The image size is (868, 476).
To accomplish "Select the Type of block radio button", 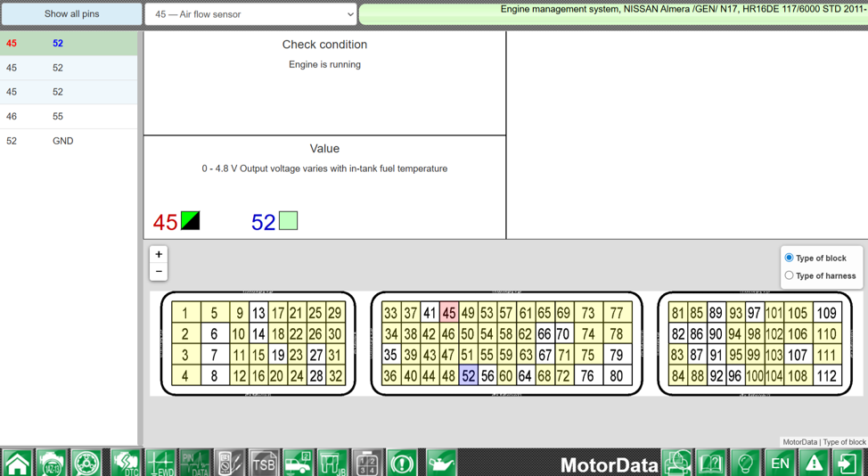I will click(789, 258).
